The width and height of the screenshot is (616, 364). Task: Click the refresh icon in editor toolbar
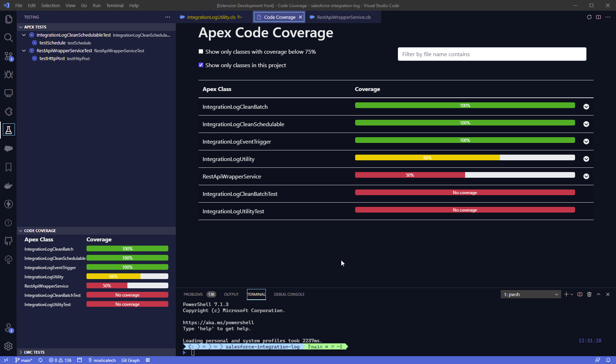(x=589, y=17)
